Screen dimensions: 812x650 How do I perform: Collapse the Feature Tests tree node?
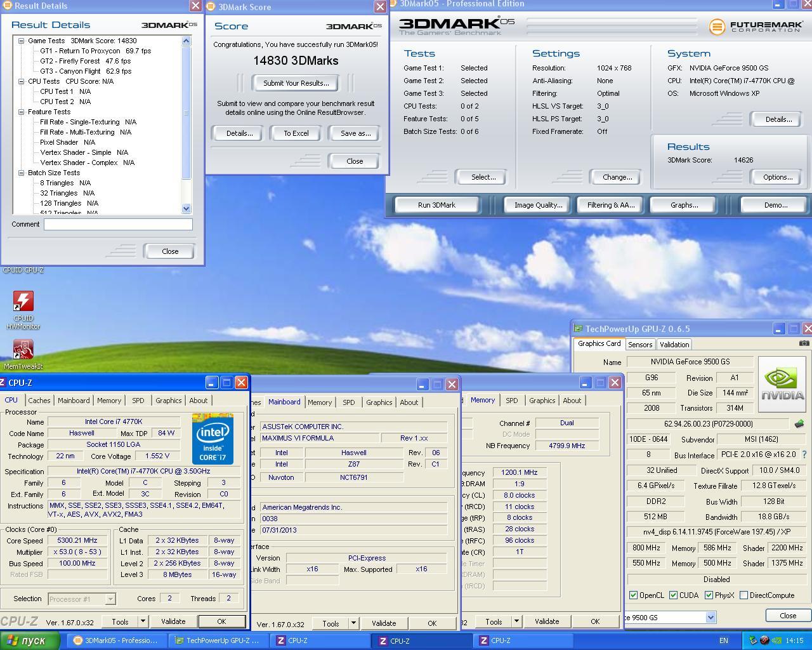click(x=22, y=112)
